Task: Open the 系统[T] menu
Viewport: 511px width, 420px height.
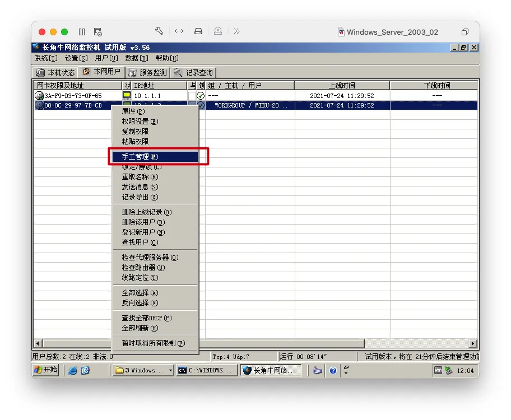Action: click(x=46, y=58)
